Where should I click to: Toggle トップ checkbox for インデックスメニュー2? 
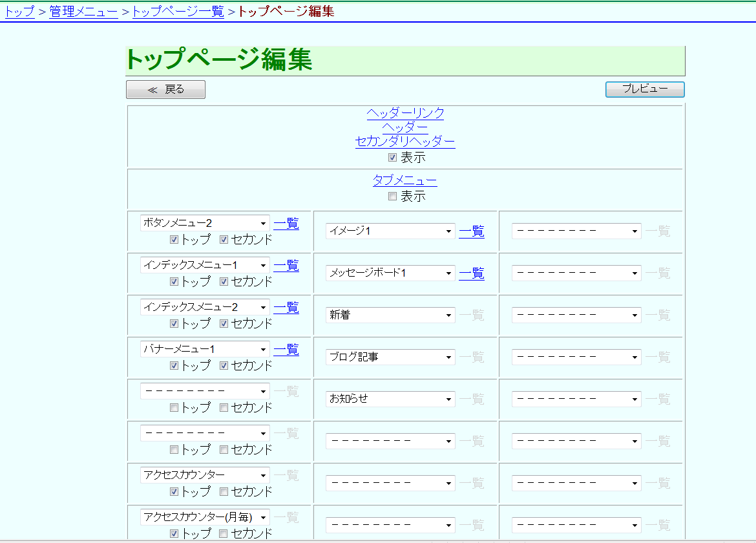(x=174, y=324)
